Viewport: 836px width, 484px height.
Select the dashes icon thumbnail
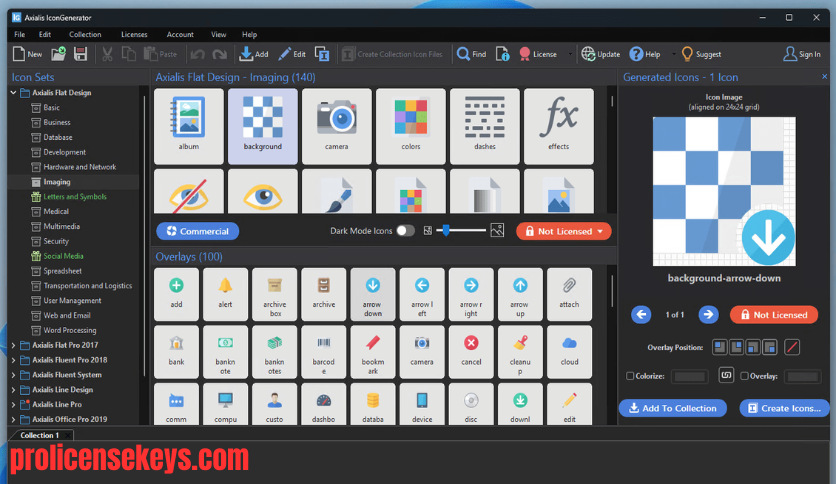[x=485, y=126]
